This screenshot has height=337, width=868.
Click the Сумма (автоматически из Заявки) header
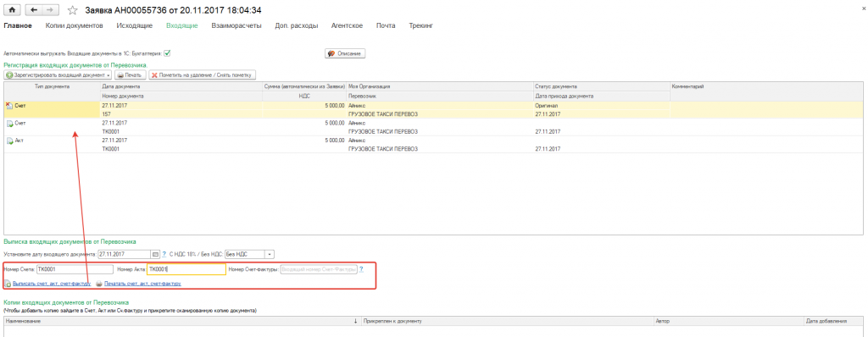click(x=304, y=87)
